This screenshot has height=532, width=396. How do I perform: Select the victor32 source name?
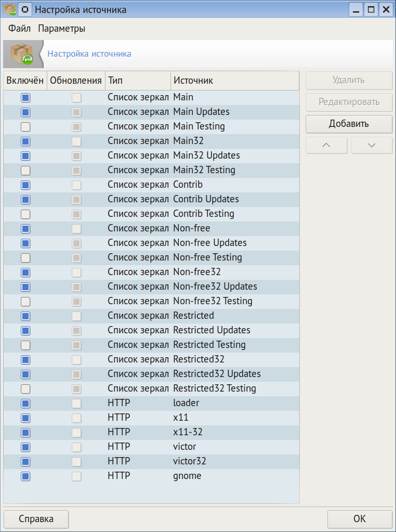click(190, 462)
